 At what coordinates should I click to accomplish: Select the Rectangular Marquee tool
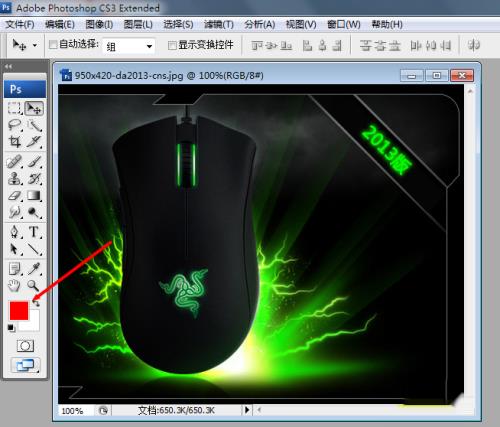pyautogui.click(x=14, y=108)
